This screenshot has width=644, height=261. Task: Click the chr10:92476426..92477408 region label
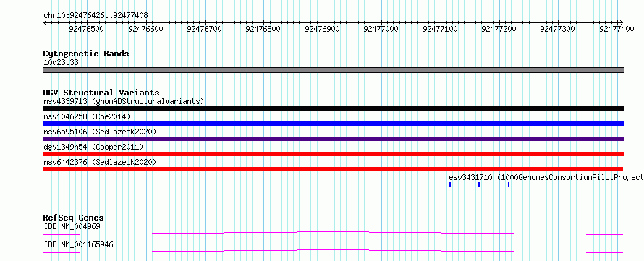(96, 16)
